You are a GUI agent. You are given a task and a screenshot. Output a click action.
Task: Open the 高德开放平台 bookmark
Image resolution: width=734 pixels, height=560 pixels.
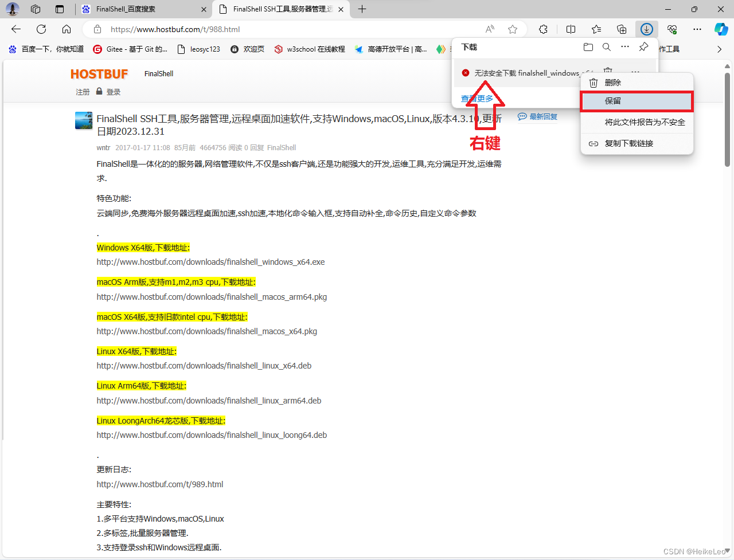click(391, 49)
